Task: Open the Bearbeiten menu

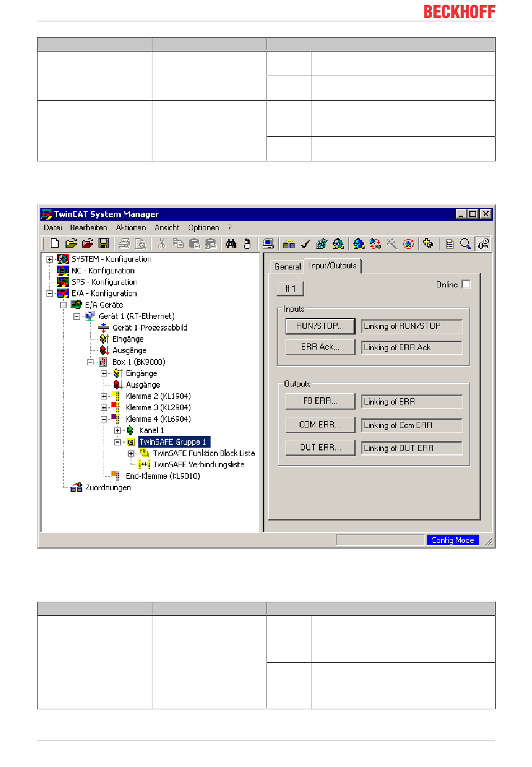Action: (88, 227)
